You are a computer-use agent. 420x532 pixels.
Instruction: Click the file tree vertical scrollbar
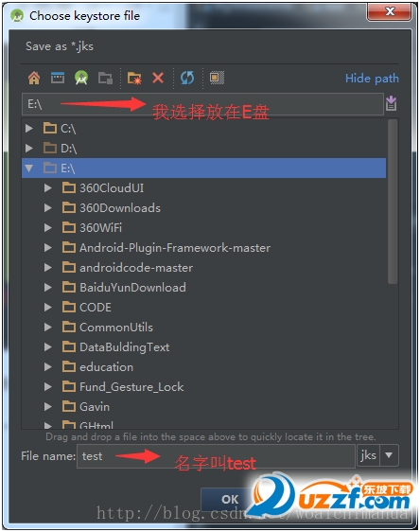click(x=393, y=202)
